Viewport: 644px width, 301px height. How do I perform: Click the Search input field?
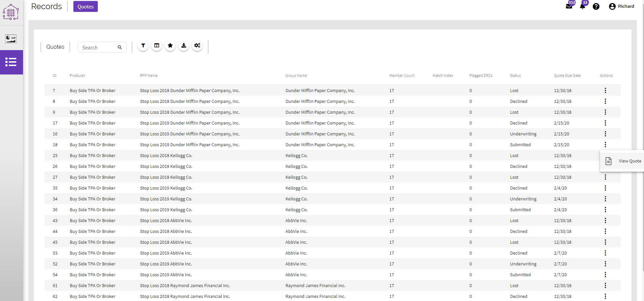coord(99,47)
